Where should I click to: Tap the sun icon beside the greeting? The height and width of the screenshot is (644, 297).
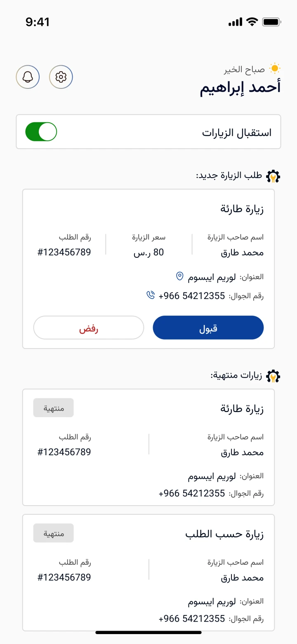[x=274, y=68]
